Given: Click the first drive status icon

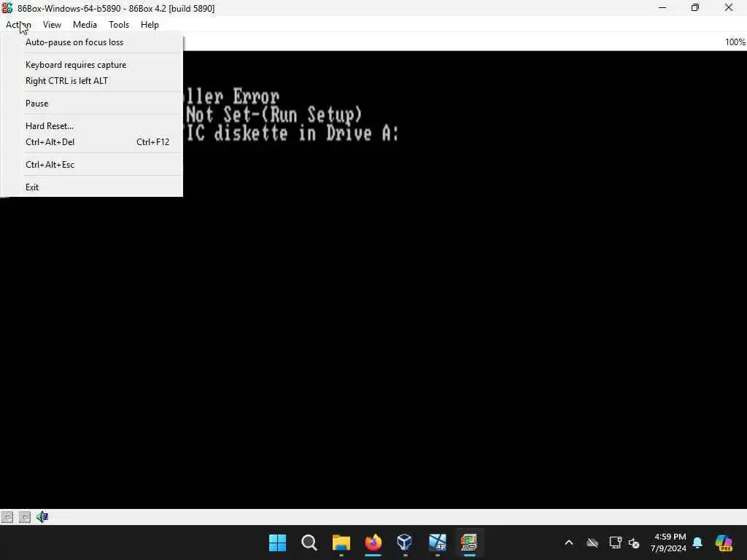Looking at the screenshot, I should [7, 517].
